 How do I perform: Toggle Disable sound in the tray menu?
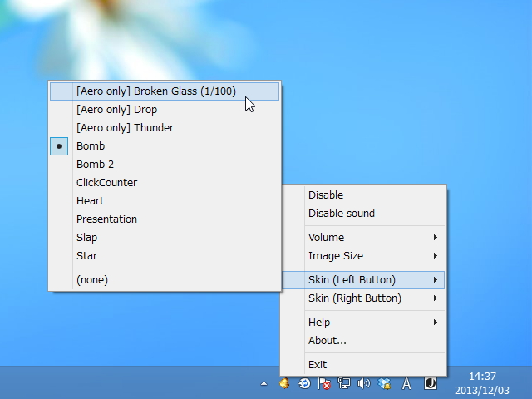pyautogui.click(x=363, y=214)
